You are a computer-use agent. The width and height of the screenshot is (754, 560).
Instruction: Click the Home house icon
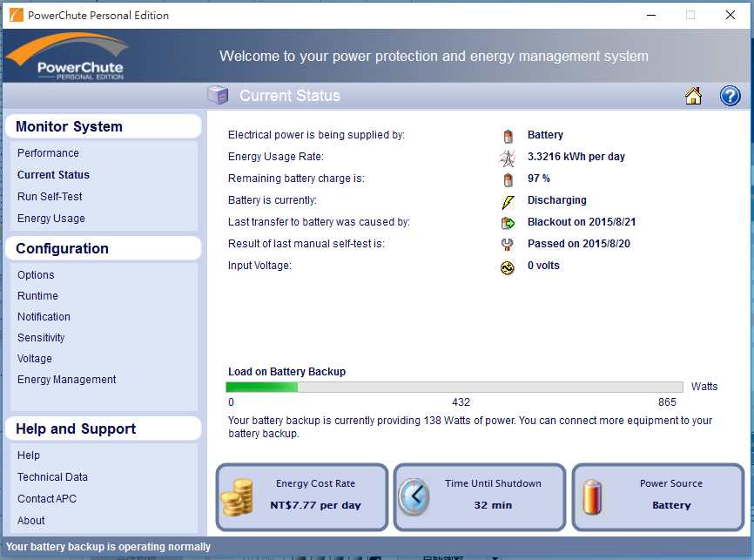pos(693,95)
